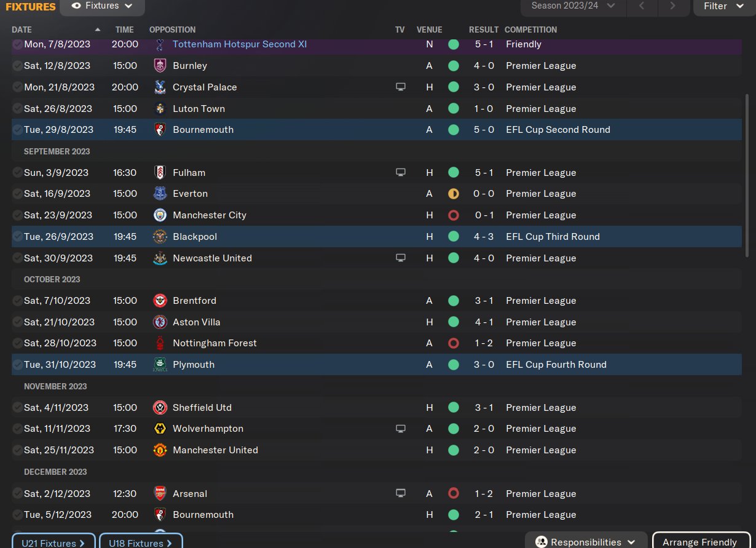The image size is (756, 548).
Task: Click the Crystal Palace TV broadcast icon
Action: click(x=401, y=87)
